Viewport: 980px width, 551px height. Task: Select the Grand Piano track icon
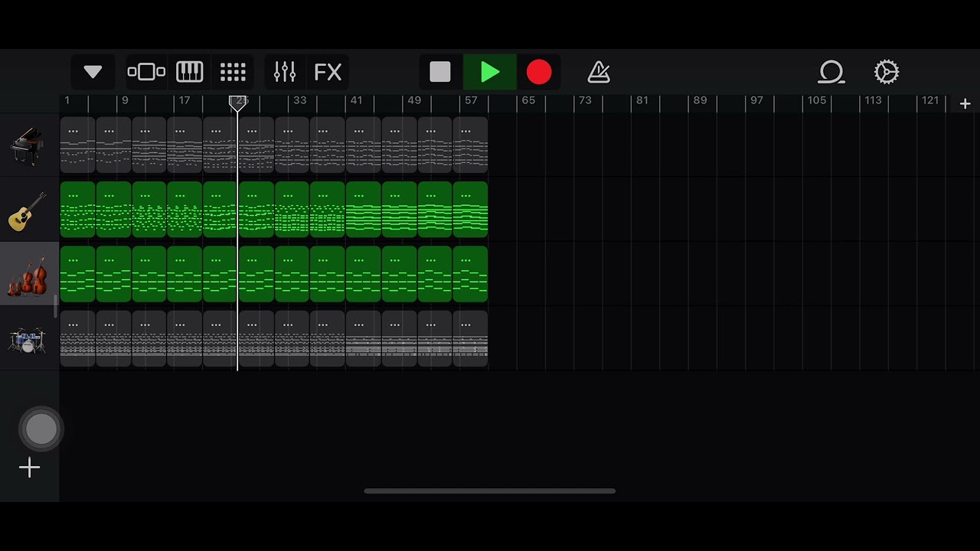click(29, 145)
